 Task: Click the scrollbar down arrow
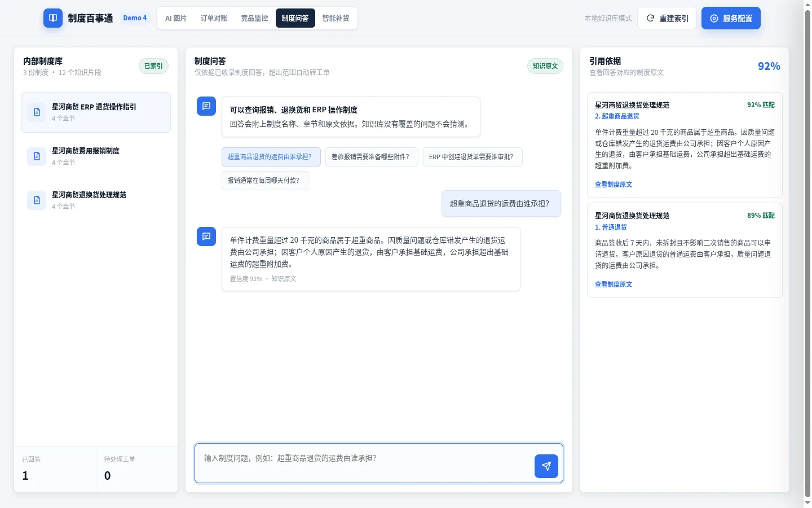807,503
